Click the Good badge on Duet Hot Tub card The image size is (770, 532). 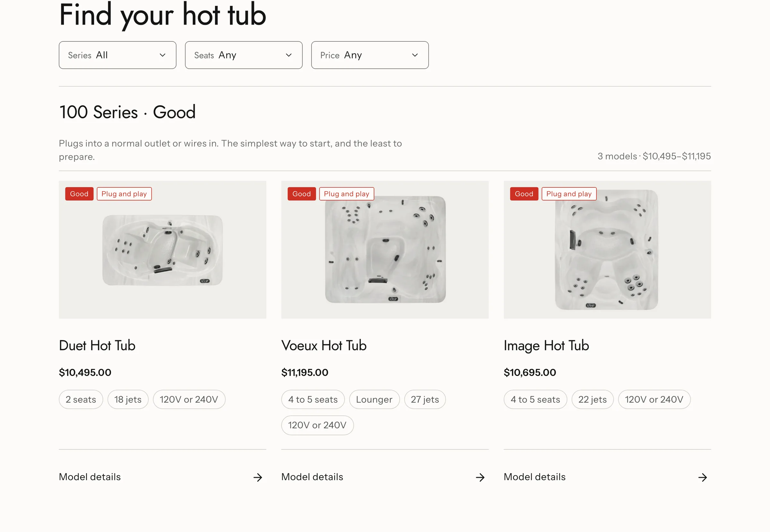(79, 194)
